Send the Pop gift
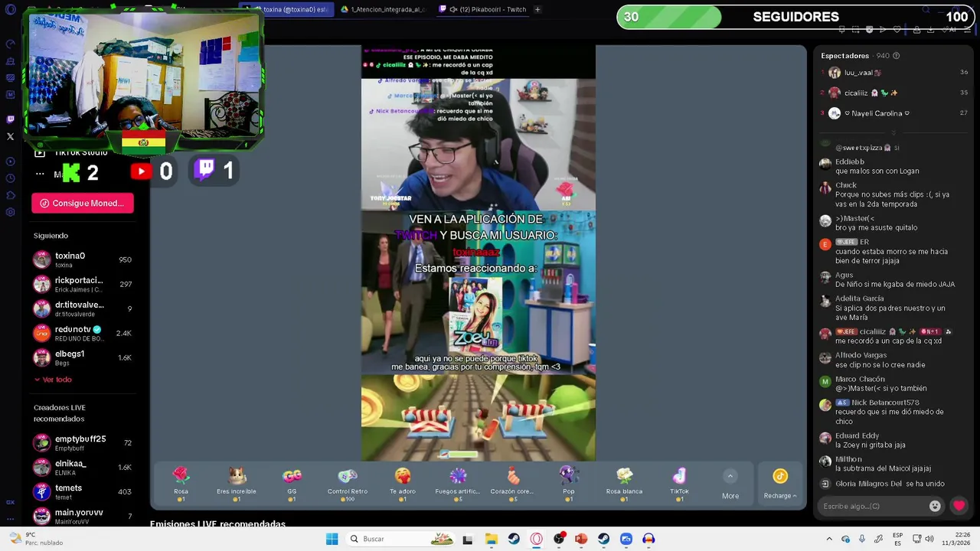Image resolution: width=980 pixels, height=551 pixels. click(568, 484)
